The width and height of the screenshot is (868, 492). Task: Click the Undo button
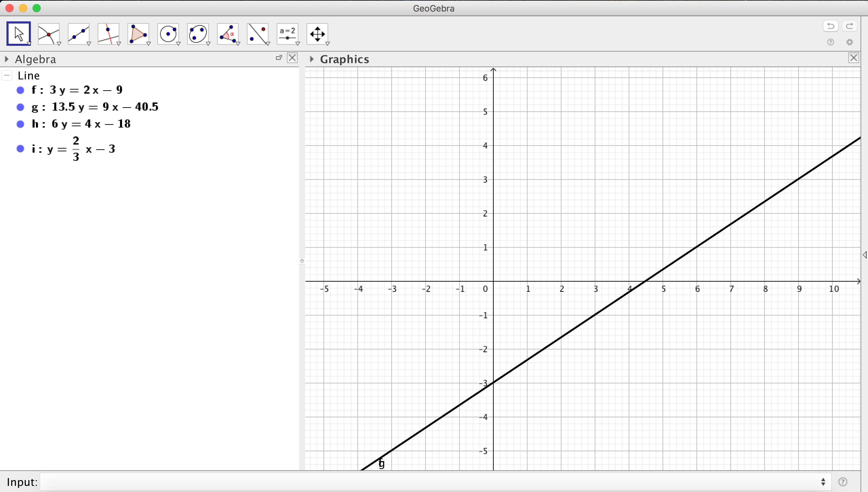(830, 26)
